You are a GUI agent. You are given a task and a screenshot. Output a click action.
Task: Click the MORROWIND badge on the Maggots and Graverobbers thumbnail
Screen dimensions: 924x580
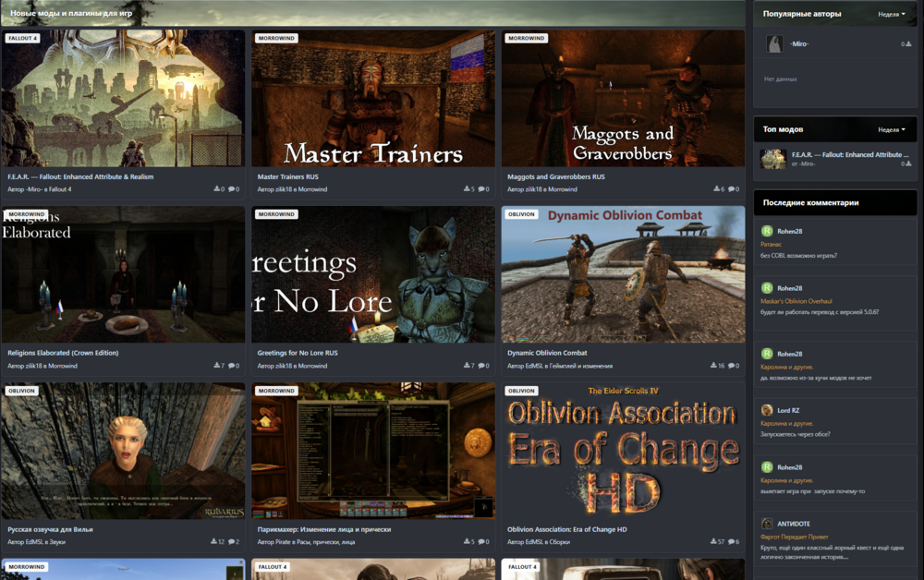click(527, 38)
